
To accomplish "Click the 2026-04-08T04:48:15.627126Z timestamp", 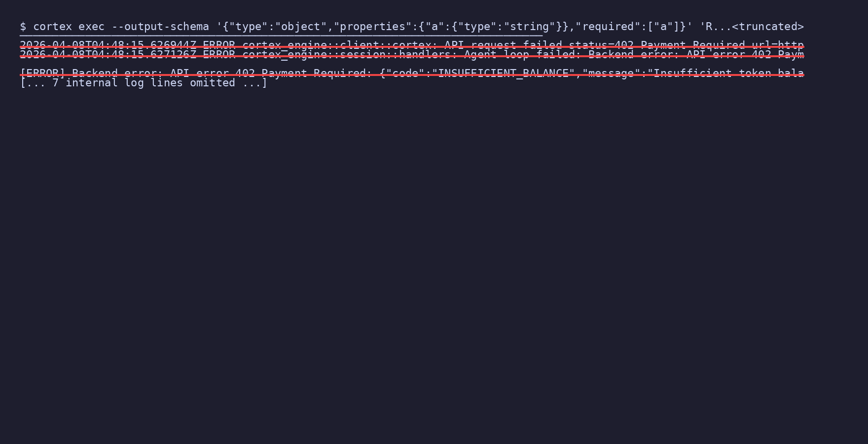I will pyautogui.click(x=108, y=55).
